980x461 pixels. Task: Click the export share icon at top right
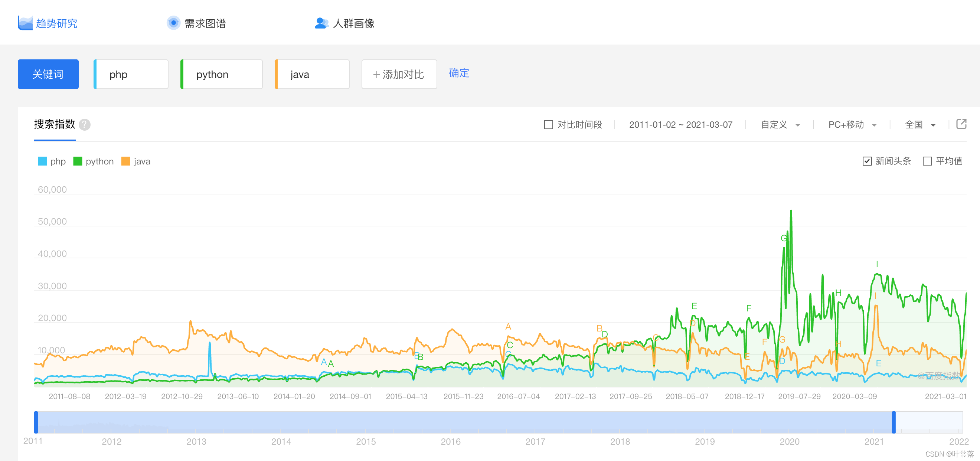pos(961,124)
